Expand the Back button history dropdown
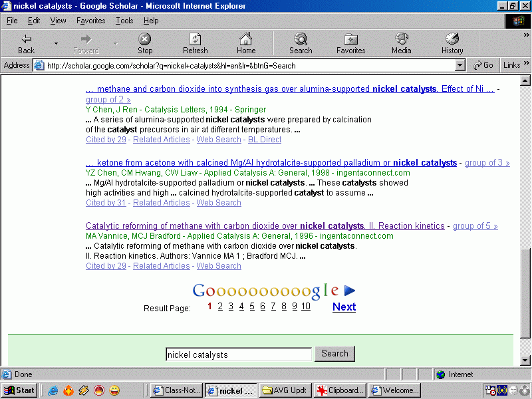The width and height of the screenshot is (532, 399). 56,43
